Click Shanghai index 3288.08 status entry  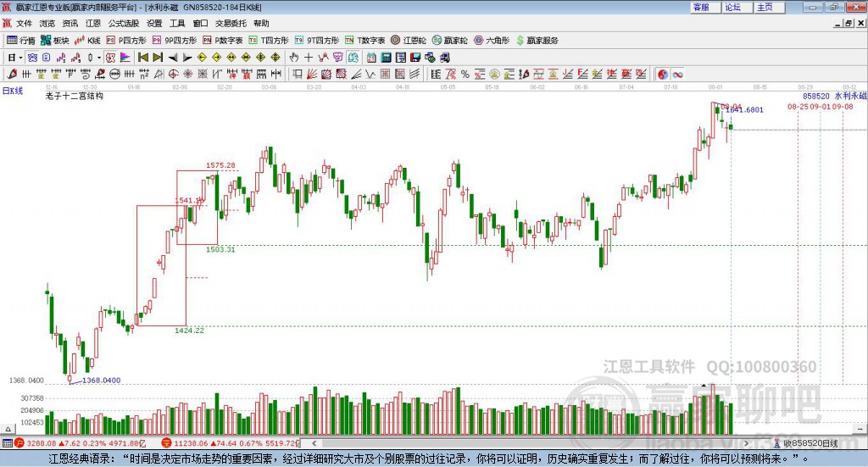tap(81, 443)
